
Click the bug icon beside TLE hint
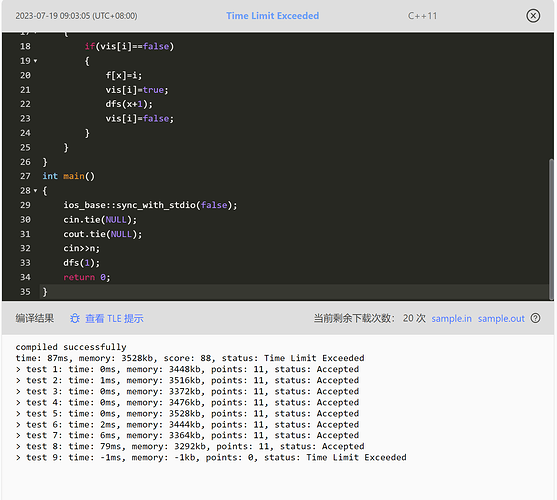75,318
